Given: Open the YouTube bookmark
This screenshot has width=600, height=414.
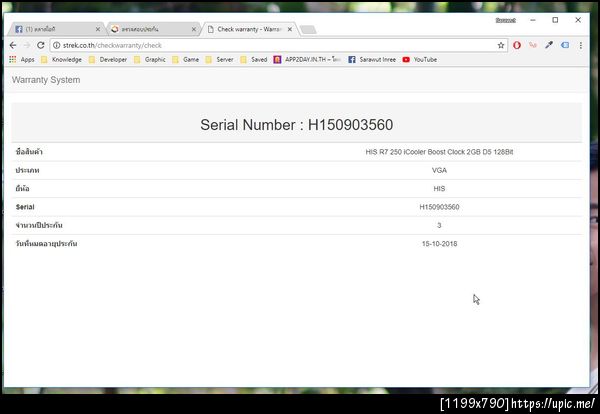Looking at the screenshot, I should point(420,59).
